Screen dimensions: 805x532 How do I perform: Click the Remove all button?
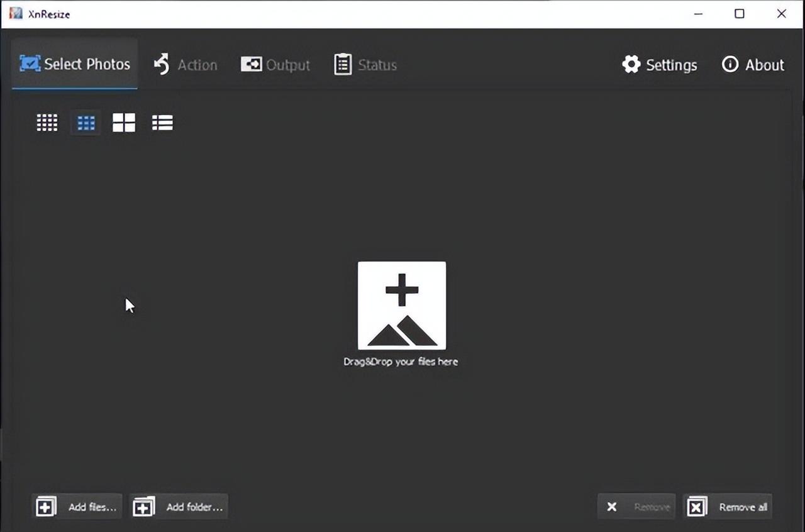click(728, 506)
